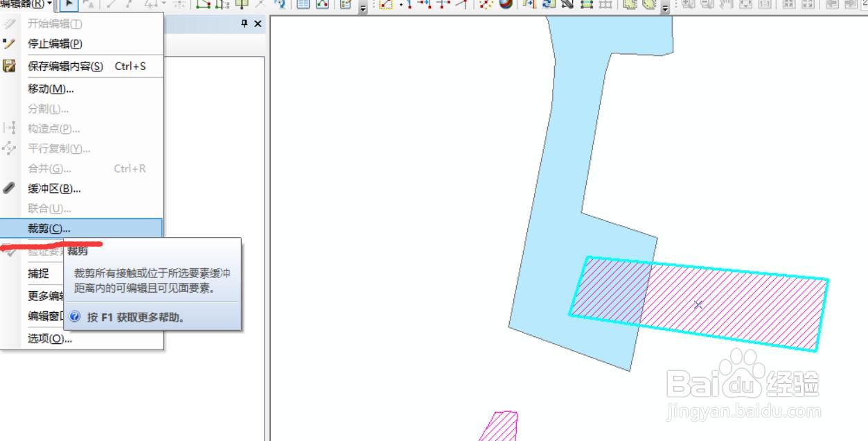
Task: Open the Editor toolbar options dropdown arrow
Action: pos(364,6)
